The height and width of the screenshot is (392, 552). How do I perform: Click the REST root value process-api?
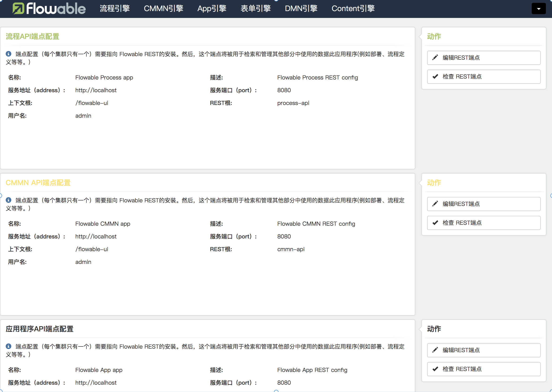coord(293,103)
